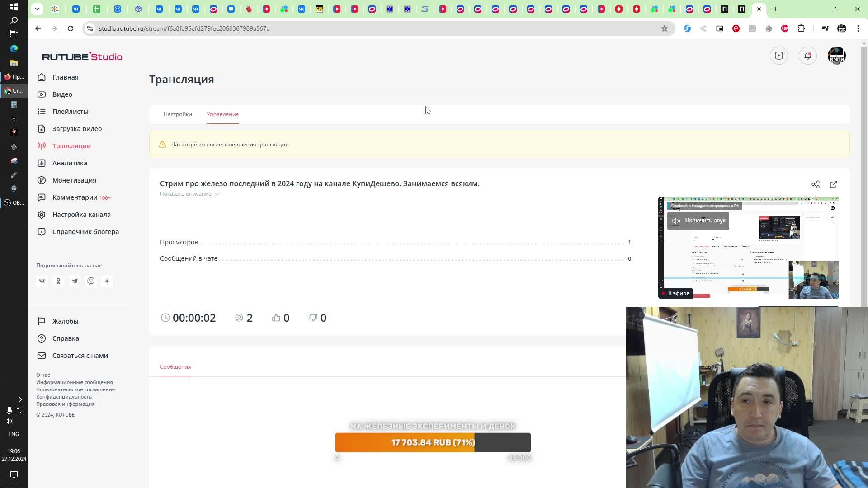This screenshot has width=868, height=488.
Task: Switch to the Настройки tab
Action: [x=178, y=114]
